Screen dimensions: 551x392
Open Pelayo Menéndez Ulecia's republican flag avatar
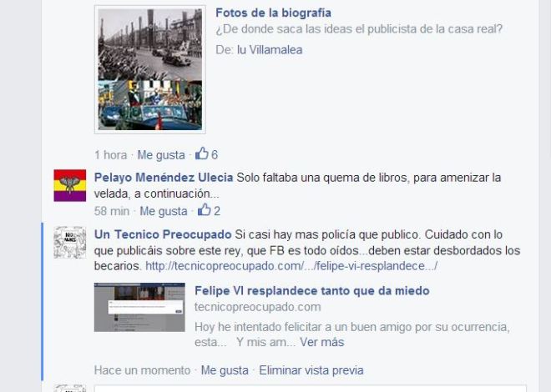tap(69, 185)
